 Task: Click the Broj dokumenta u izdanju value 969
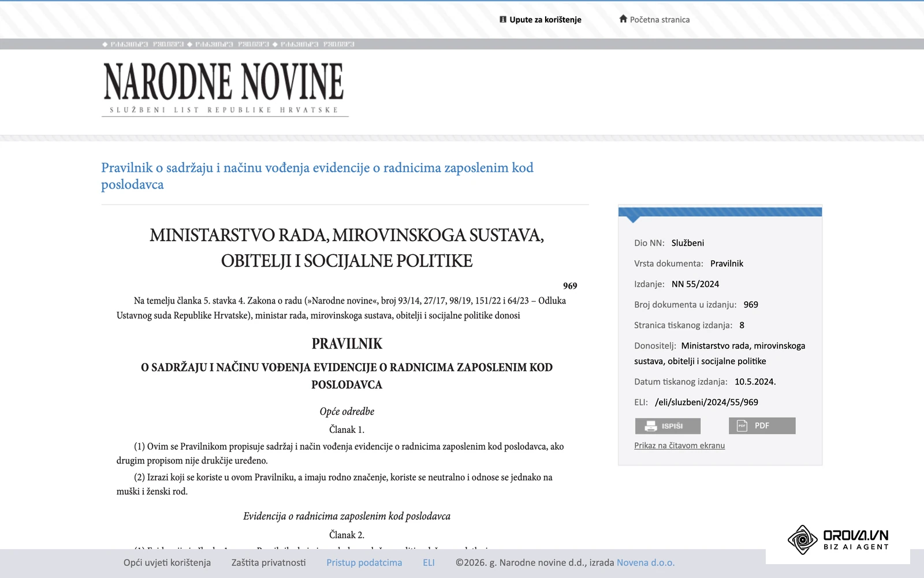pyautogui.click(x=751, y=305)
